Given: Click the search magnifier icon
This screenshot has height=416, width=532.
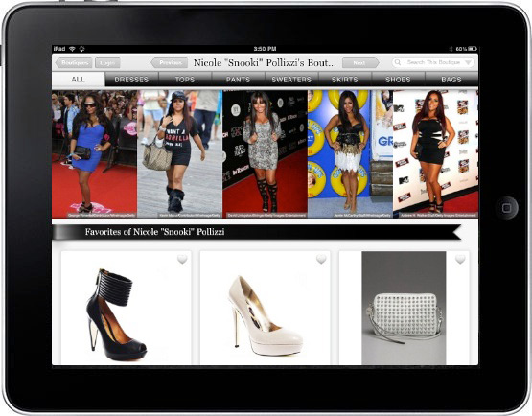Looking at the screenshot, I should tap(398, 62).
